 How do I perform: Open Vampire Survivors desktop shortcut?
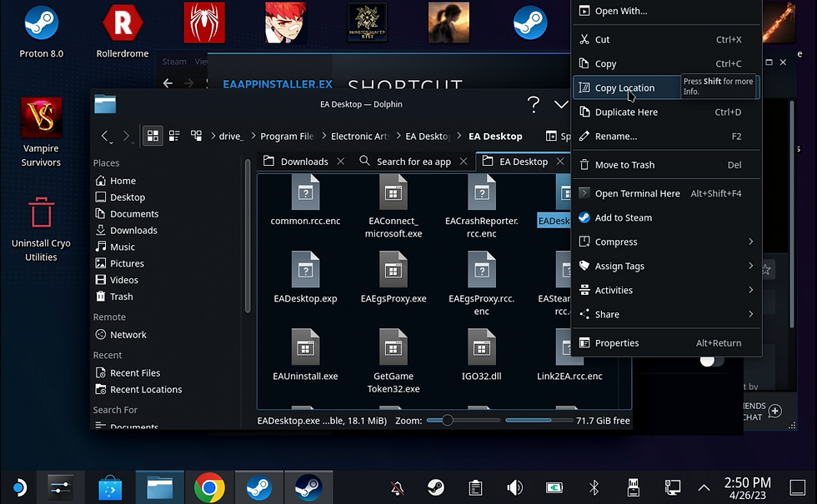(41, 132)
